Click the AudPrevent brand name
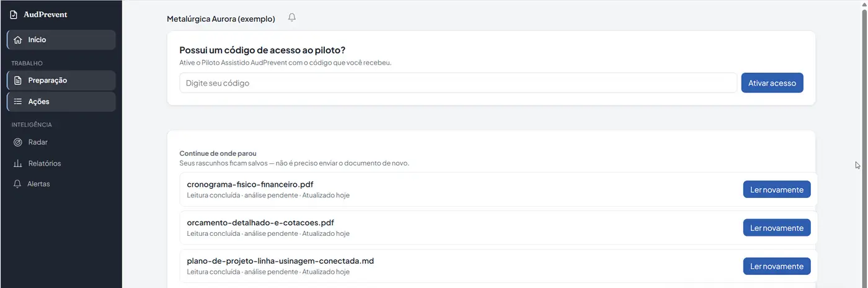This screenshot has height=288, width=868. 46,14
